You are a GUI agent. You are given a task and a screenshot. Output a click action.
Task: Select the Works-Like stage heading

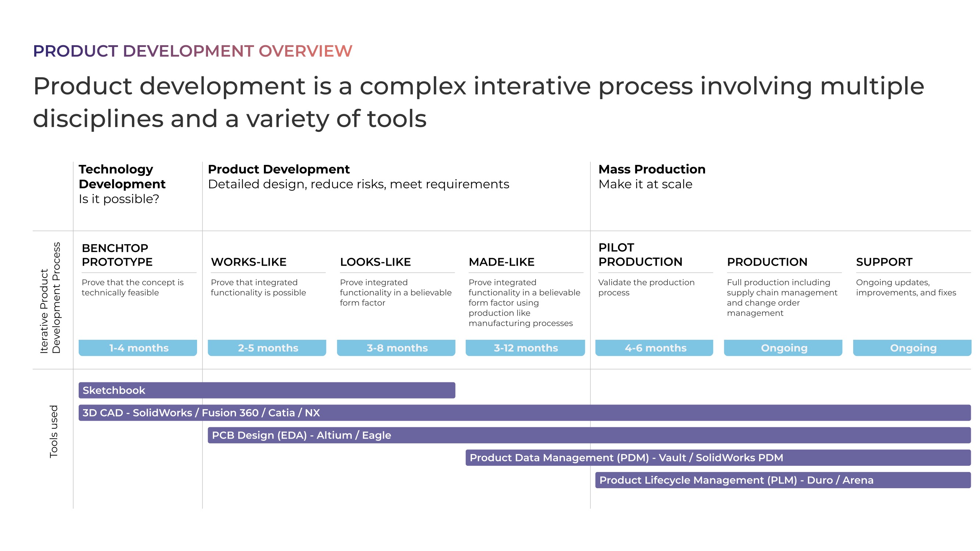248,262
